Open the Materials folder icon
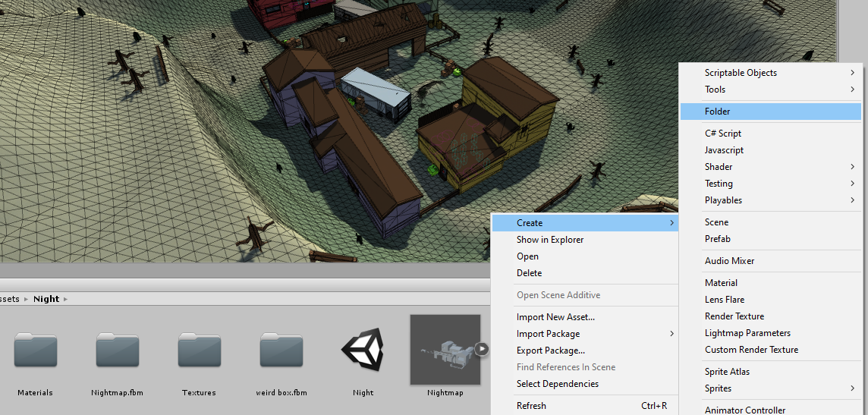 pyautogui.click(x=36, y=349)
